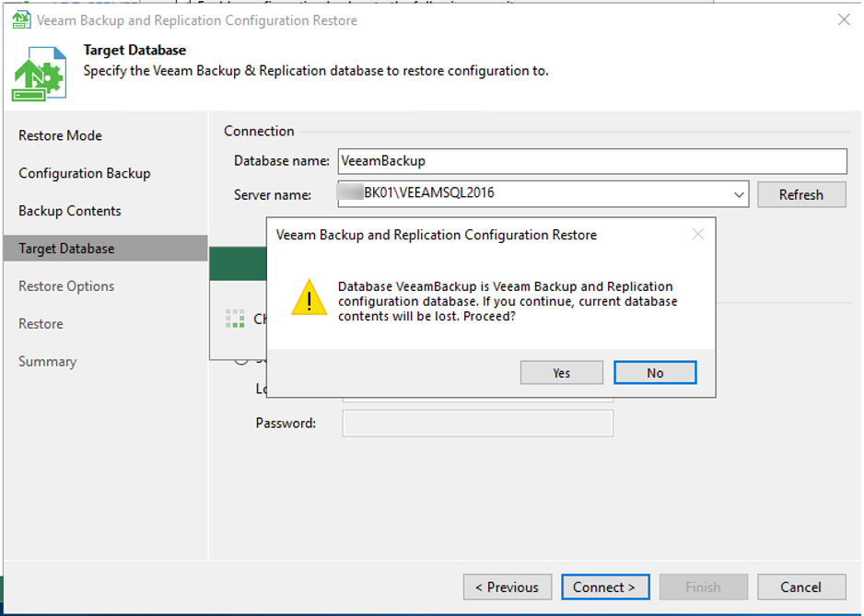Screen dimensions: 864x616
Task: Select the Restore Options step
Action: (x=66, y=286)
